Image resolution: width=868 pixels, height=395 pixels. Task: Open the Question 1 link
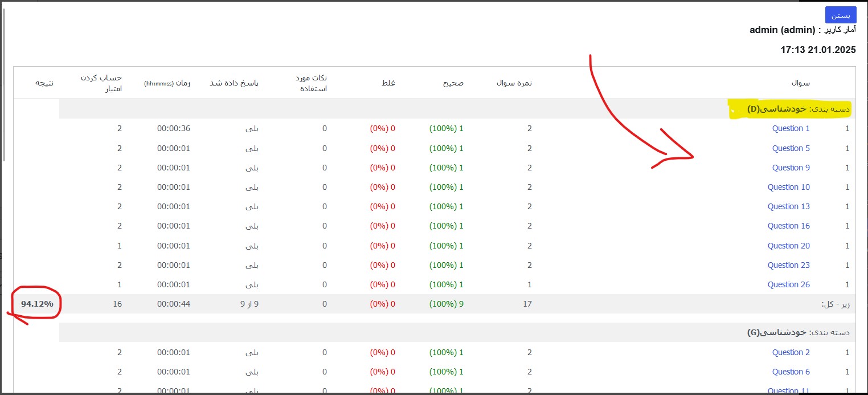[791, 128]
